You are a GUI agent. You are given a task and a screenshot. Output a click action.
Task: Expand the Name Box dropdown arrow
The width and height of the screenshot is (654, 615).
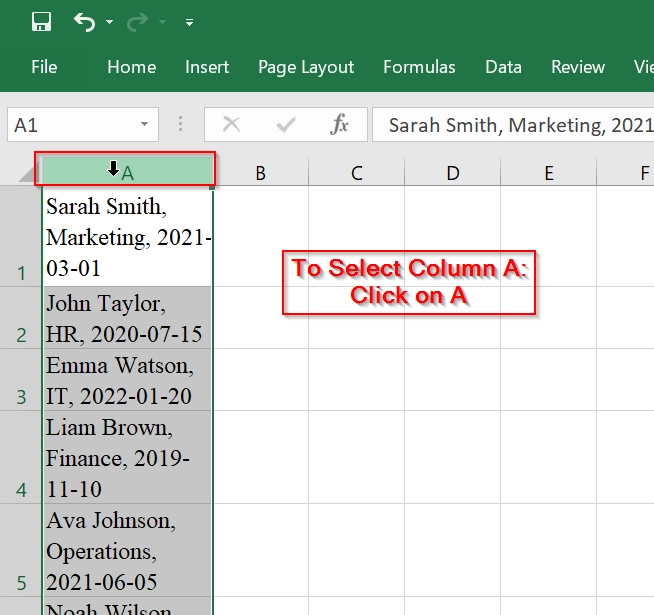(x=144, y=124)
